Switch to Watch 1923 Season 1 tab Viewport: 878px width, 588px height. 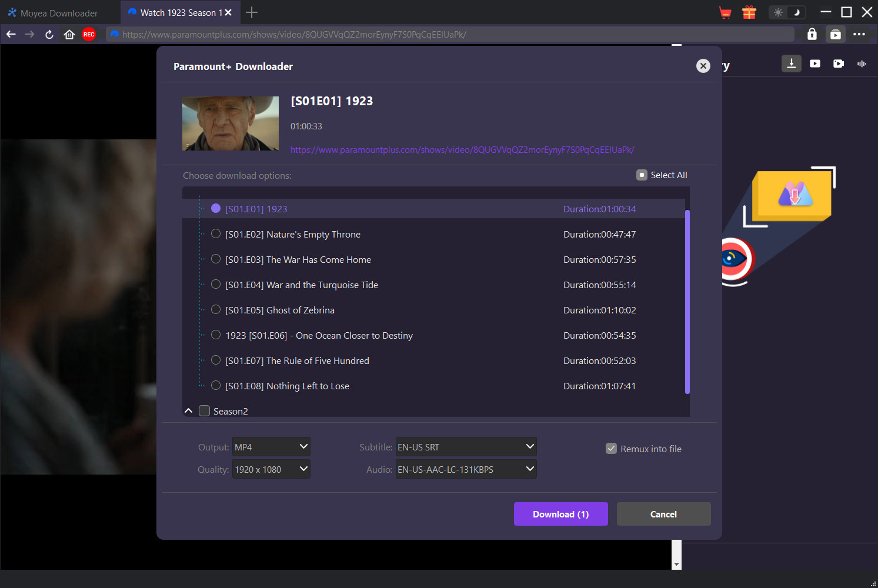[x=179, y=12]
